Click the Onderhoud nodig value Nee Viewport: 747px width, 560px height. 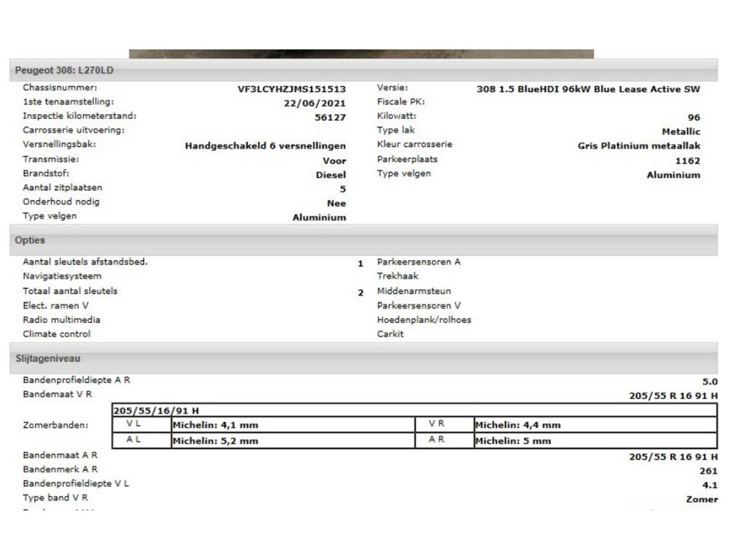[x=336, y=203]
